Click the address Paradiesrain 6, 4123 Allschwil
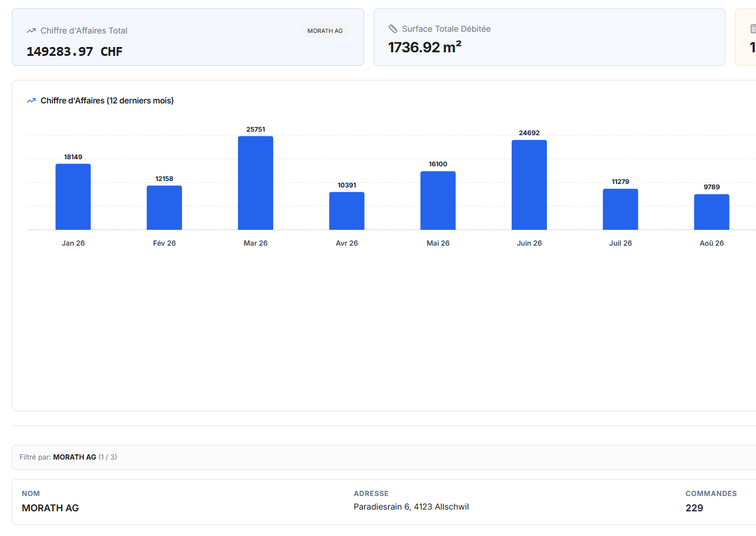 point(411,507)
